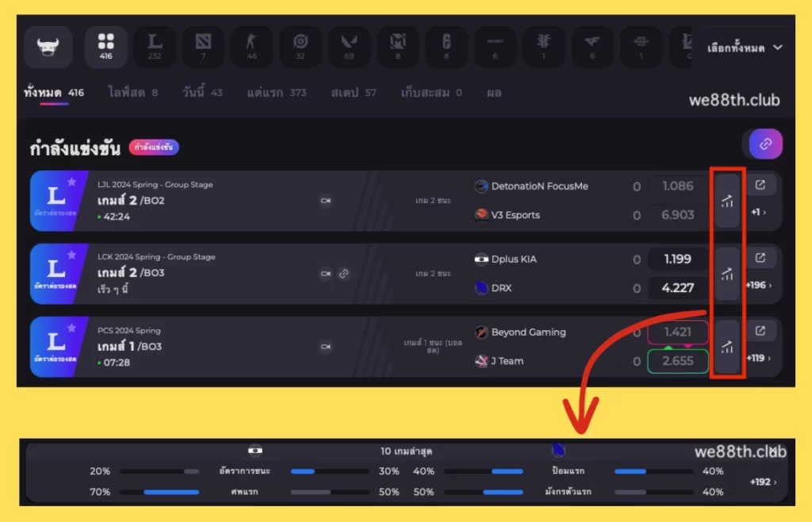Click the 10 เกมล่าสุด heading
812x522 pixels.
coord(406,451)
